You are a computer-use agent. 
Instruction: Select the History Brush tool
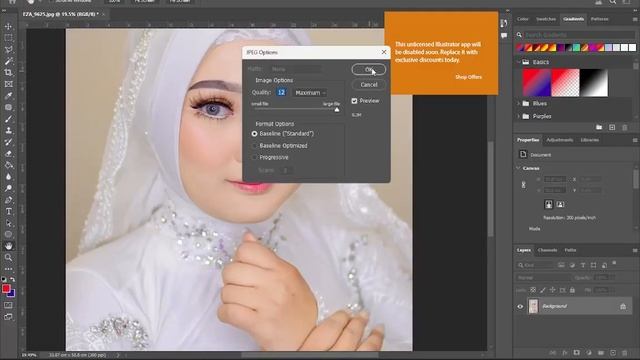pyautogui.click(x=8, y=142)
